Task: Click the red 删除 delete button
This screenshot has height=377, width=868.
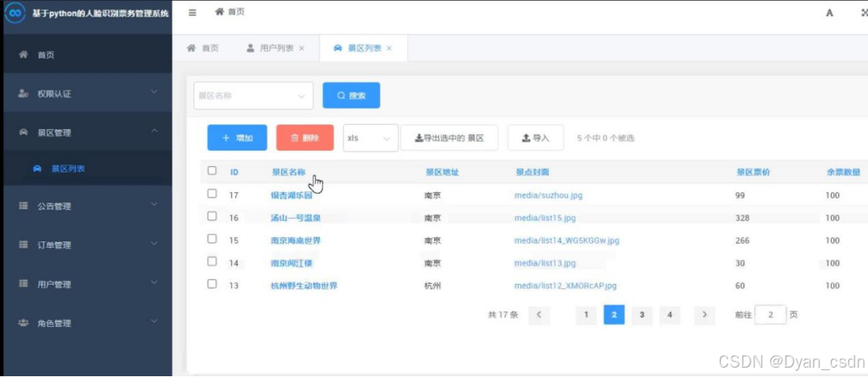Action: click(x=305, y=138)
